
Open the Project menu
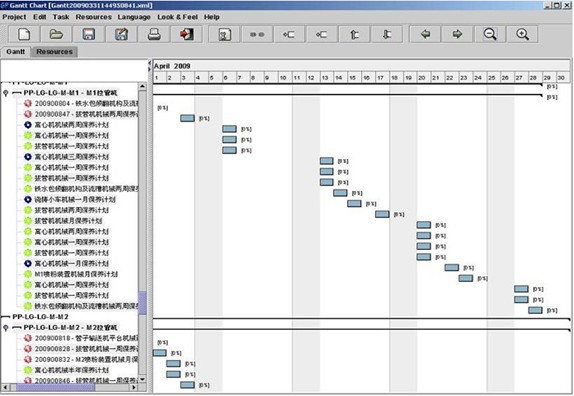coord(14,17)
